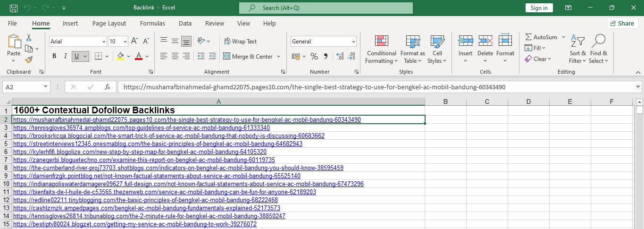This screenshot has height=229, width=644.
Task: Open the Merge & Center dropdown arrow
Action: coord(278,56)
